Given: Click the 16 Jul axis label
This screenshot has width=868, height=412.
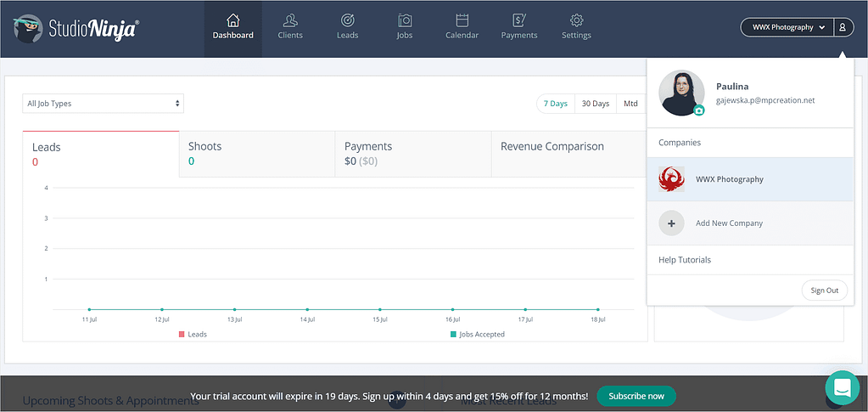Looking at the screenshot, I should pos(453,320).
